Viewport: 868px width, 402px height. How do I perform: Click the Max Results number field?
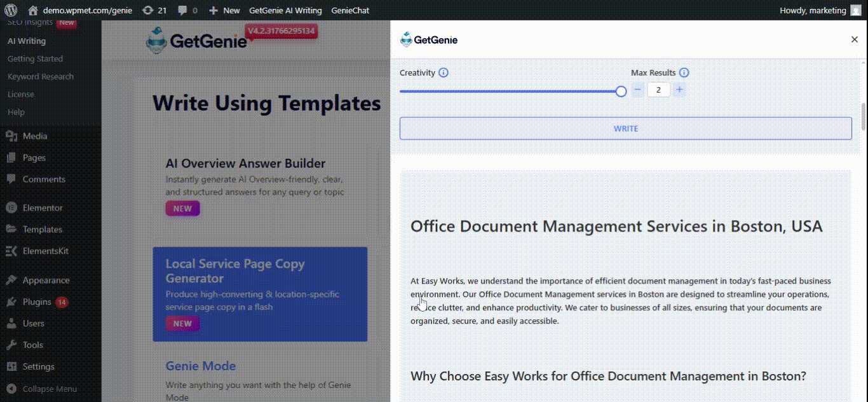pyautogui.click(x=658, y=90)
